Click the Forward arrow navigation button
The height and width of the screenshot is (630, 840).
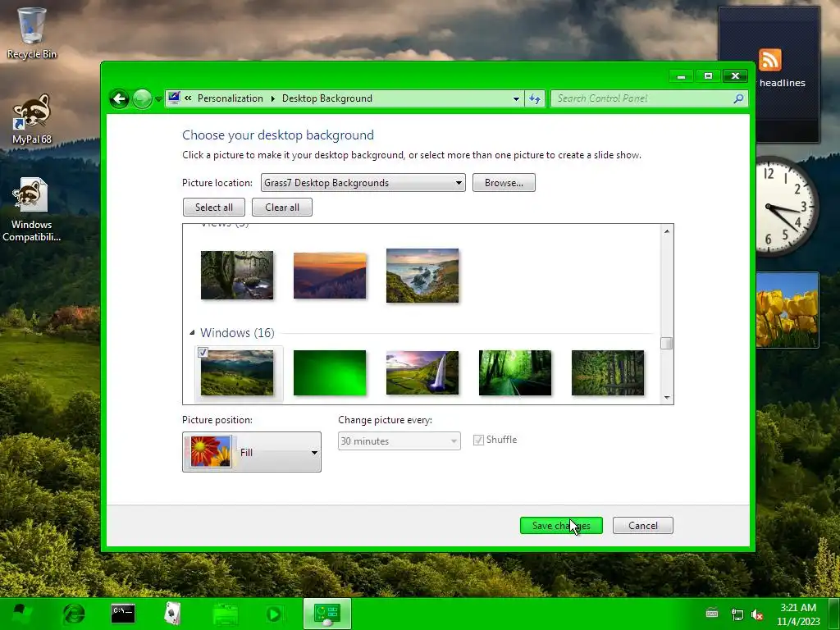click(x=142, y=98)
